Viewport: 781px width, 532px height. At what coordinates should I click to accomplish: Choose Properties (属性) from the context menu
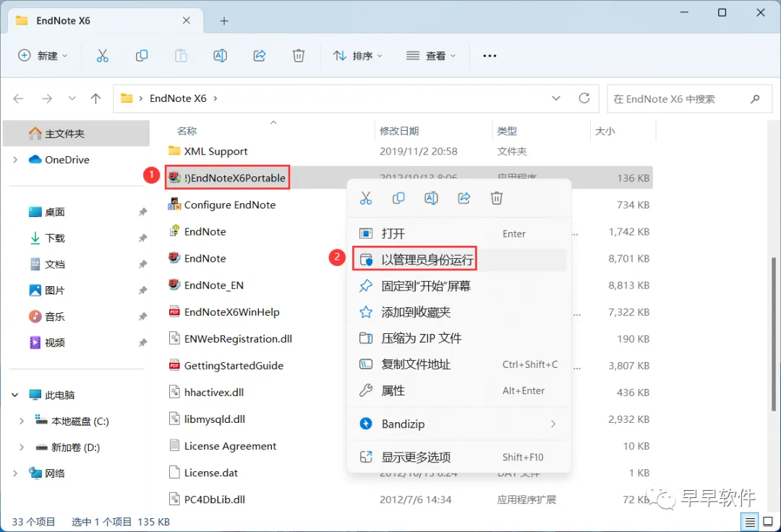click(x=458, y=390)
